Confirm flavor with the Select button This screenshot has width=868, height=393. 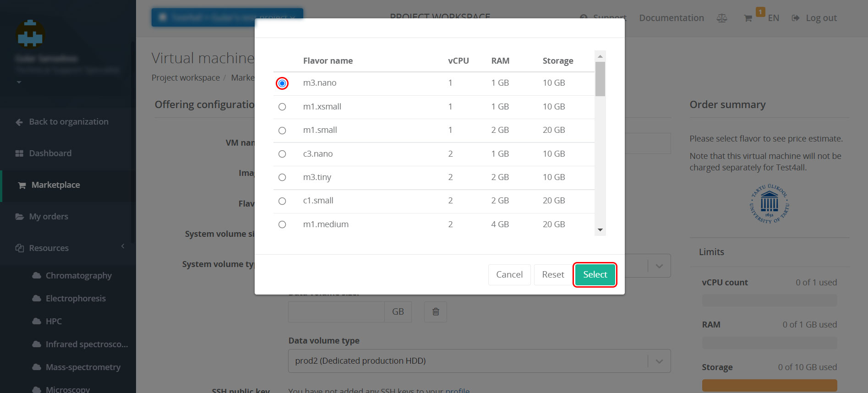[x=595, y=274]
